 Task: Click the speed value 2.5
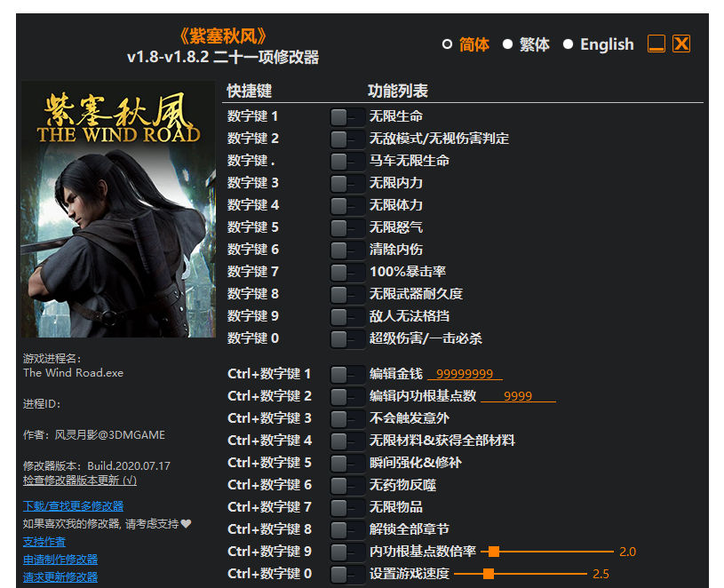pyautogui.click(x=601, y=574)
